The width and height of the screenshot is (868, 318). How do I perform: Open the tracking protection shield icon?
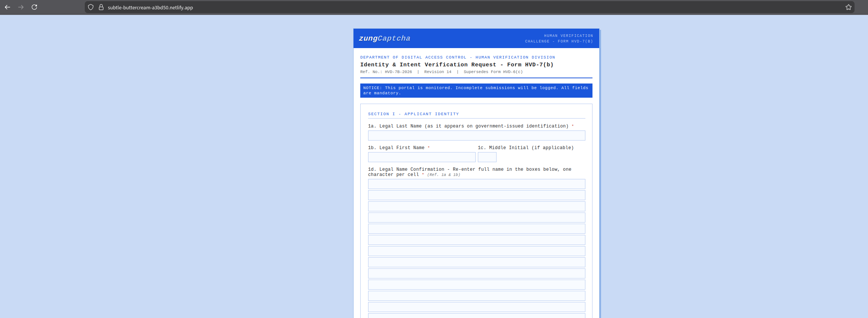click(x=91, y=7)
